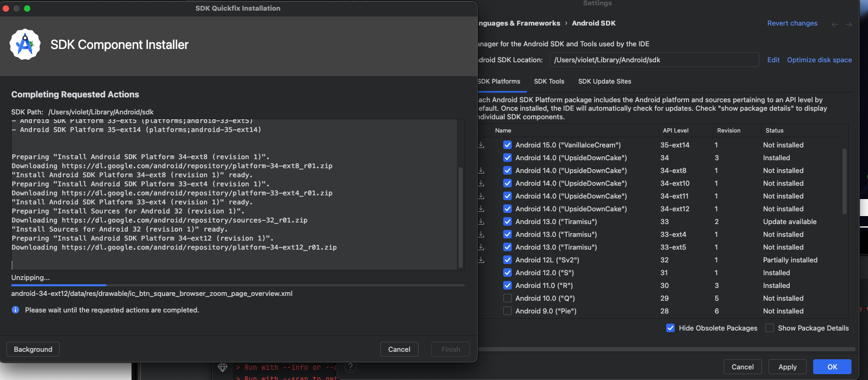Viewport: 868px width, 380px height.
Task: Go back with the Settings left arrow
Action: pyautogui.click(x=835, y=24)
